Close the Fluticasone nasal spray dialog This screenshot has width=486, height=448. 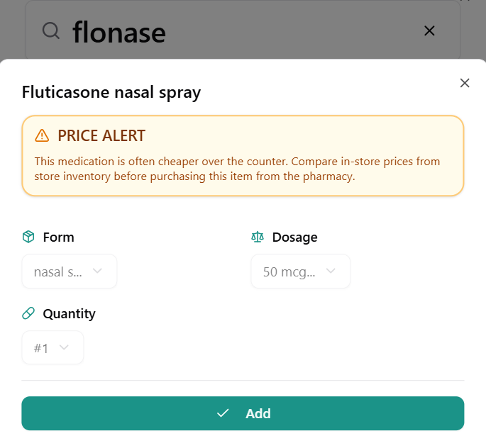[x=465, y=83]
